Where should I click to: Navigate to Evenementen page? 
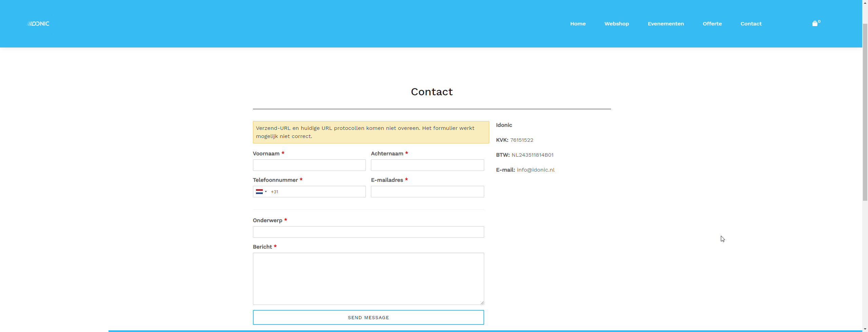[666, 24]
